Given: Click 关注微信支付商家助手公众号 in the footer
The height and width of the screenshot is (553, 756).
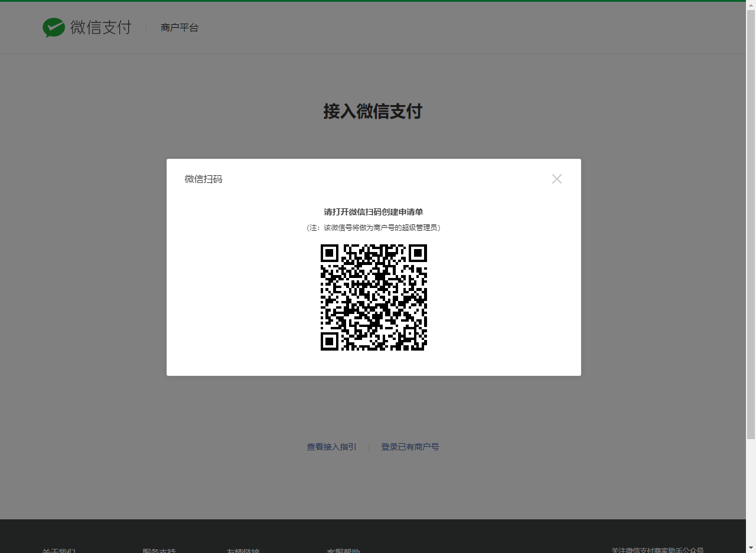Looking at the screenshot, I should pyautogui.click(x=657, y=549).
